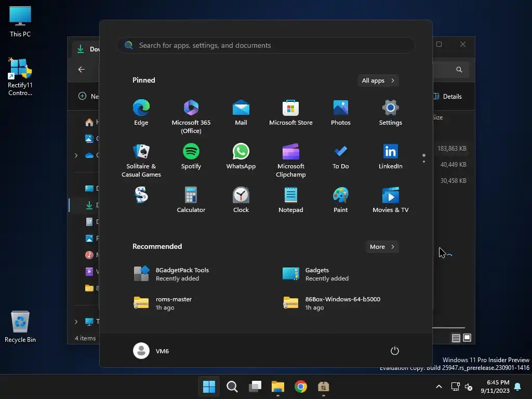
Task: Launch Microsoft Clipchamp
Action: point(291,161)
